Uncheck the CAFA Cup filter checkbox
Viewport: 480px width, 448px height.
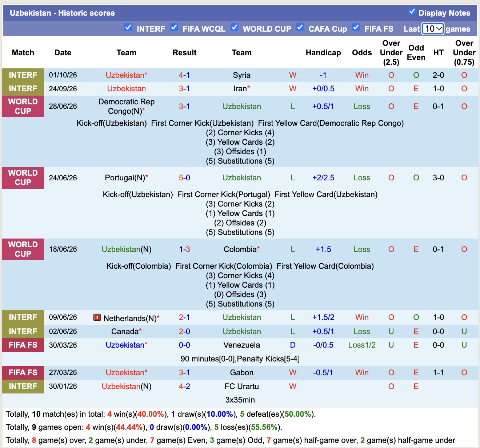tap(300, 27)
